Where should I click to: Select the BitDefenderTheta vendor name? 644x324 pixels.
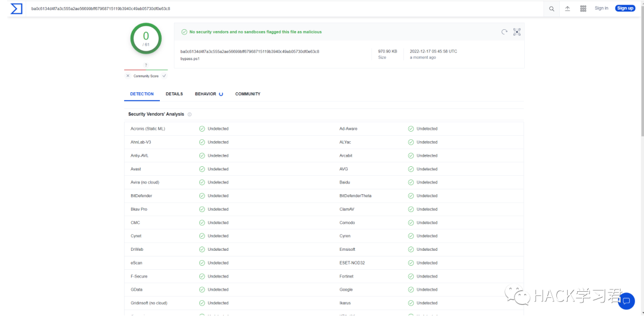pos(355,195)
